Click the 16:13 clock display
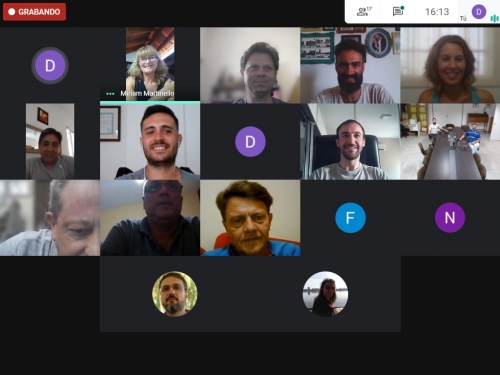500x375 pixels. 437,12
